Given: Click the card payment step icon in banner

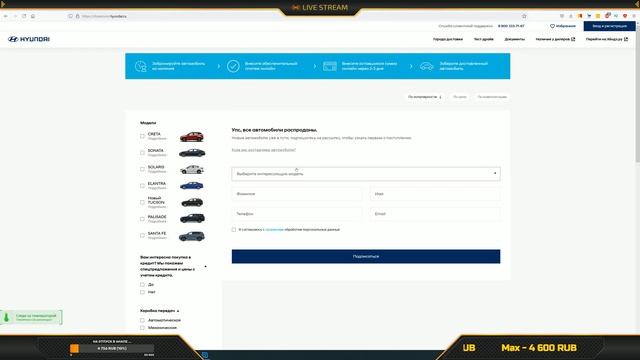Looking at the screenshot, I should (330, 66).
